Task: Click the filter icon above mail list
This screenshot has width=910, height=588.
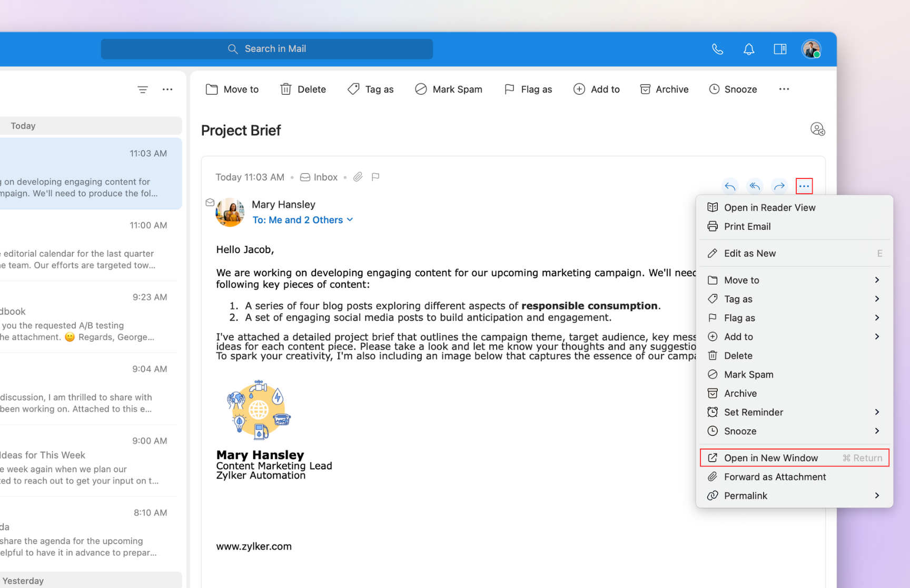Action: pos(143,89)
